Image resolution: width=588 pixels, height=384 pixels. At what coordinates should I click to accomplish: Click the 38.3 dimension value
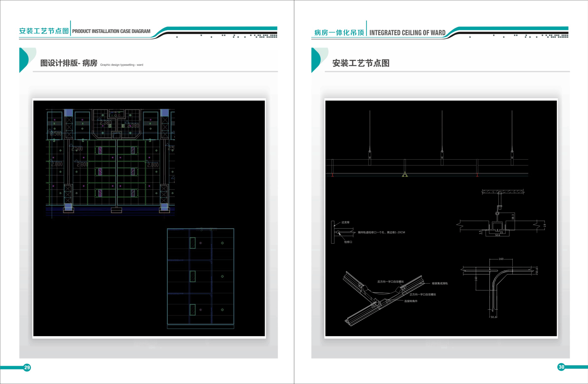(513, 217)
